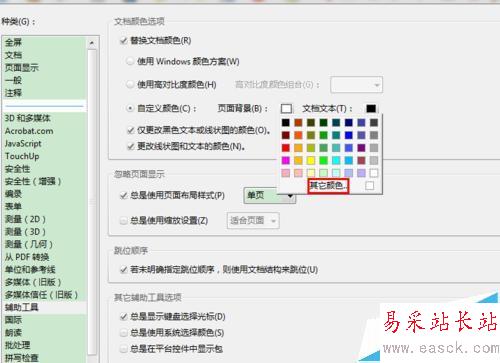Open 安全性（增强）category
Image resolution: width=500 pixels, height=363 pixels.
coord(33,181)
